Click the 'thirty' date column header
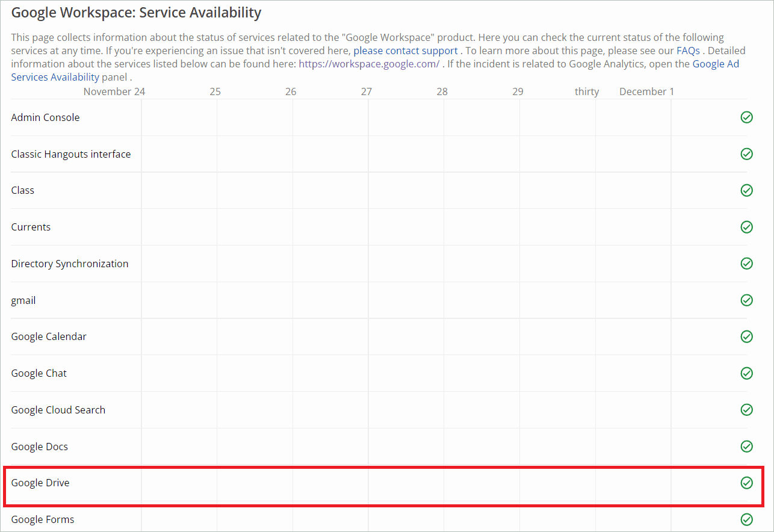774x532 pixels. coord(587,91)
